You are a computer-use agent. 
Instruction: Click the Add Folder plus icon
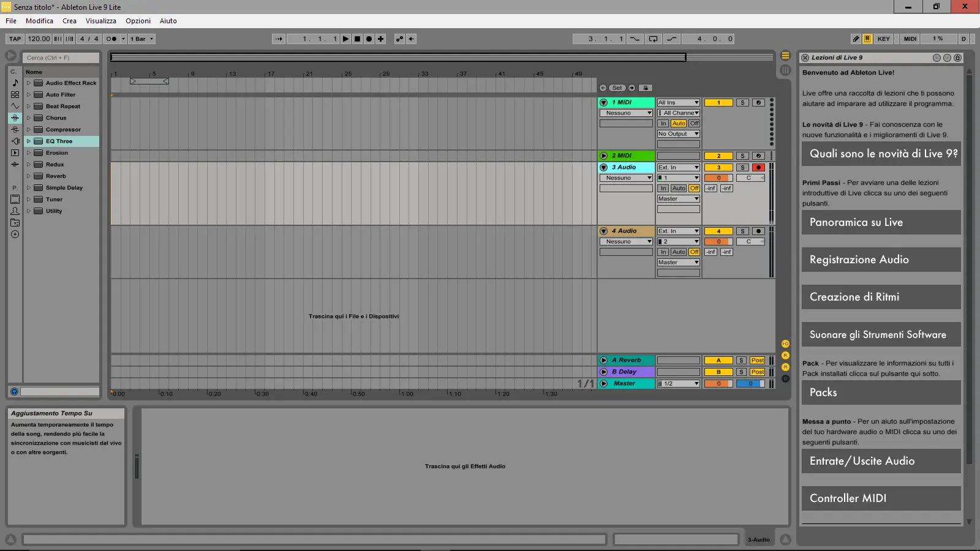(15, 234)
